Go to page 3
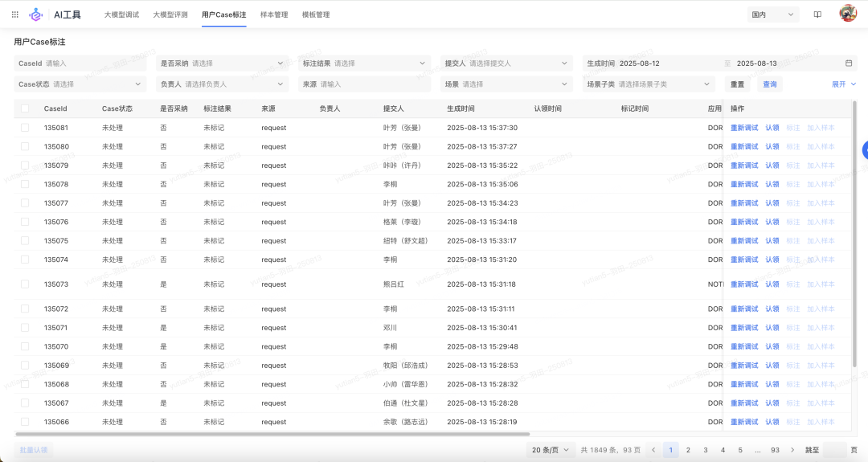This screenshot has width=868, height=462. [706, 450]
